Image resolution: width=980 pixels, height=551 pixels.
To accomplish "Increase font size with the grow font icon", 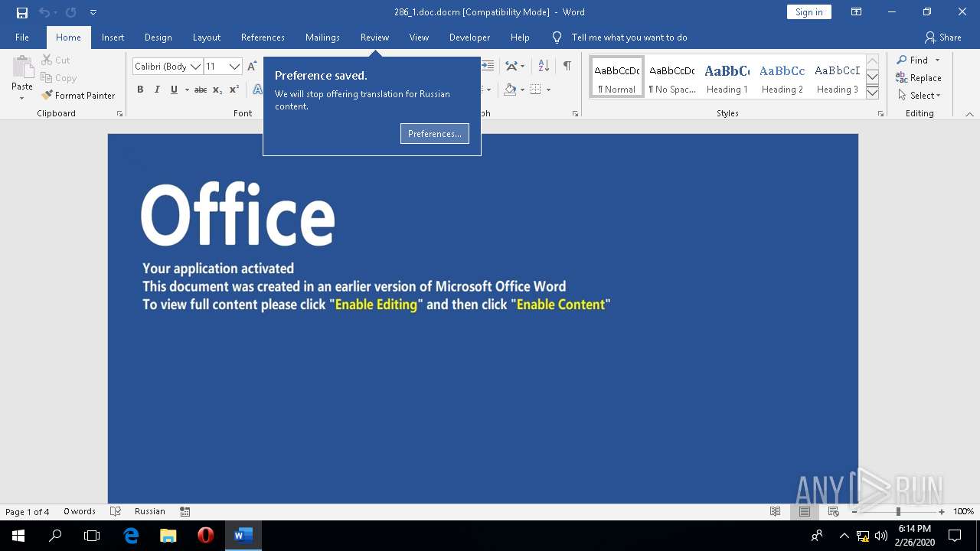I will (x=252, y=67).
